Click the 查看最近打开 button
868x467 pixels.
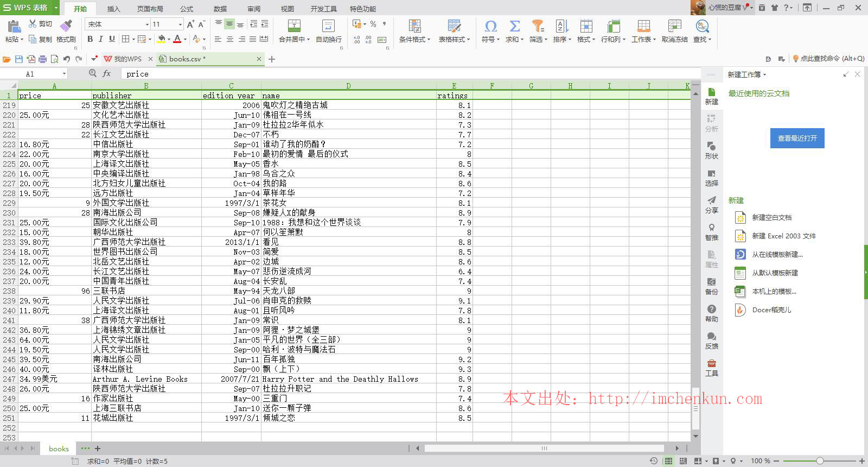point(797,138)
